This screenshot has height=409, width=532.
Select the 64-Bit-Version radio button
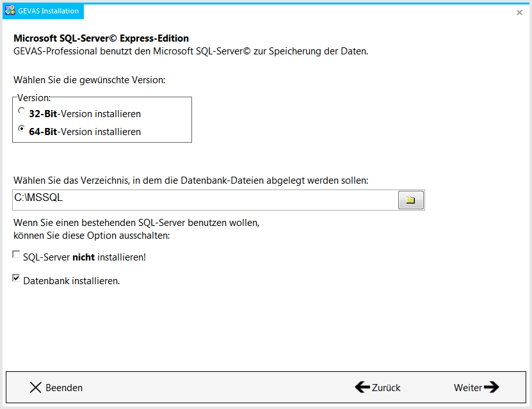point(21,129)
